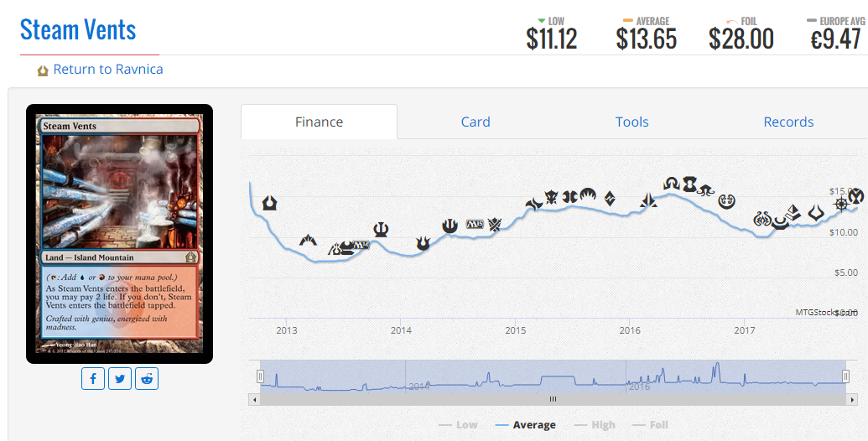Image resolution: width=868 pixels, height=441 pixels.
Task: Click the €9.47 Europe average value
Action: 836,39
